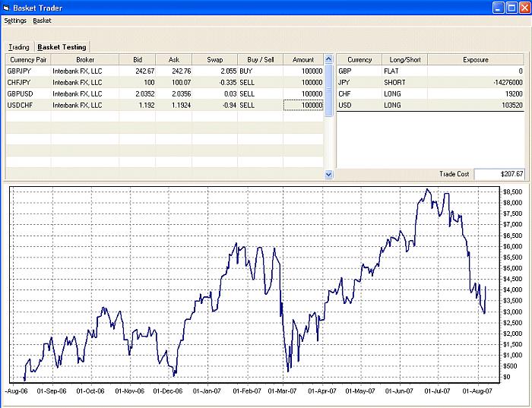Image resolution: width=532 pixels, height=408 pixels.
Task: Click the Buy / Sell column header
Action: (x=260, y=60)
